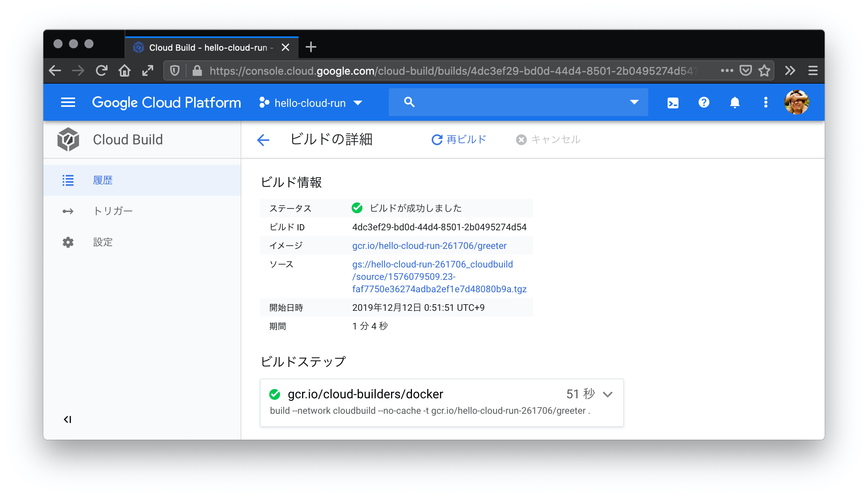Expand the search bar dropdown arrow

634,102
